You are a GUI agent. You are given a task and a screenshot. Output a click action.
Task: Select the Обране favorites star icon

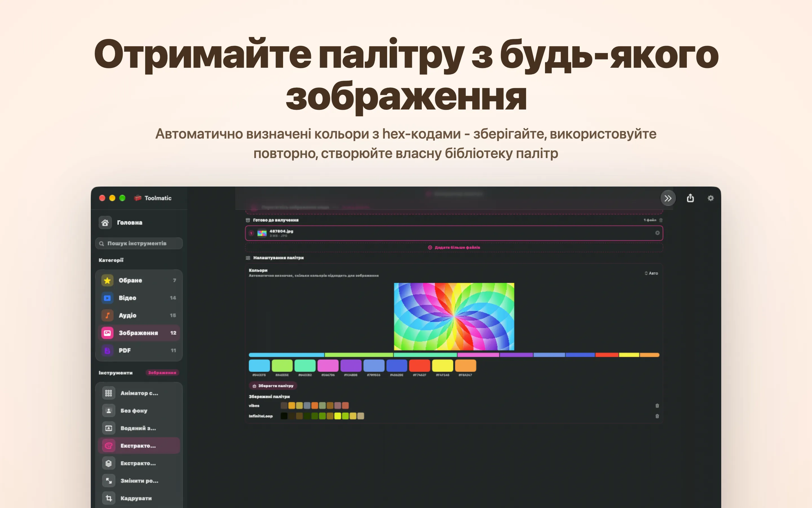point(107,280)
